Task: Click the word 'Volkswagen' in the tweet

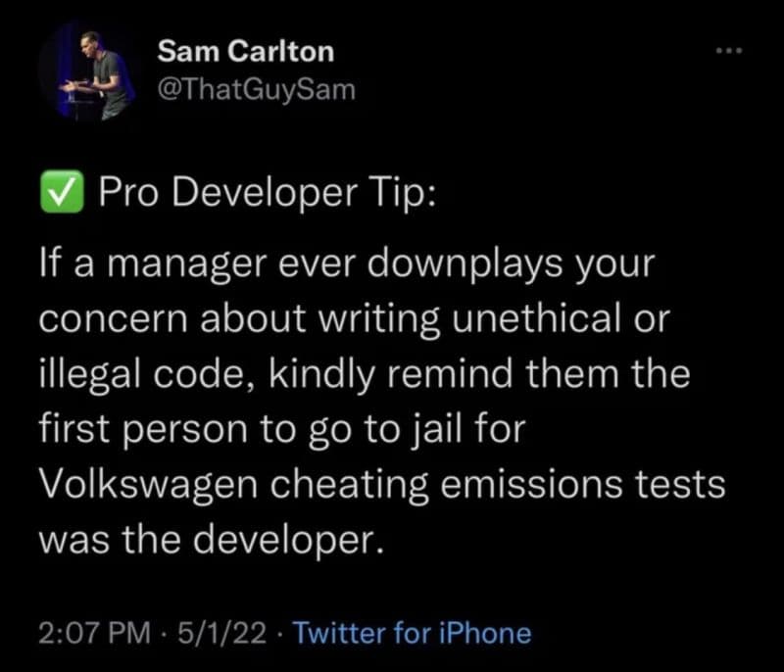Action: (x=148, y=484)
